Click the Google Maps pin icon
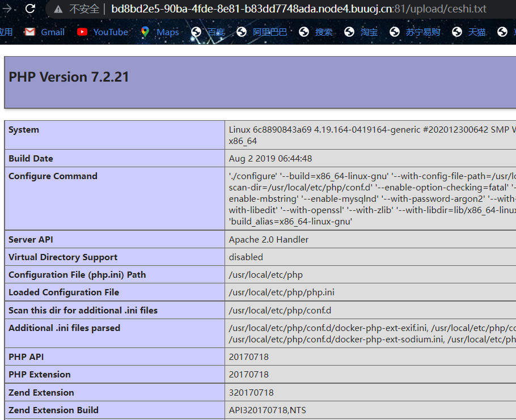Screen dimensions: 516x420 (145, 32)
